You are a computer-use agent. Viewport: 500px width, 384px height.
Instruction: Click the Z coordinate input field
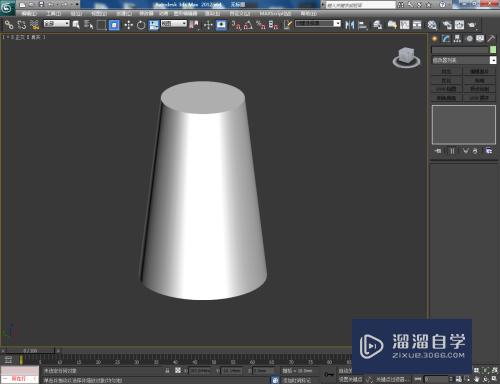point(262,371)
